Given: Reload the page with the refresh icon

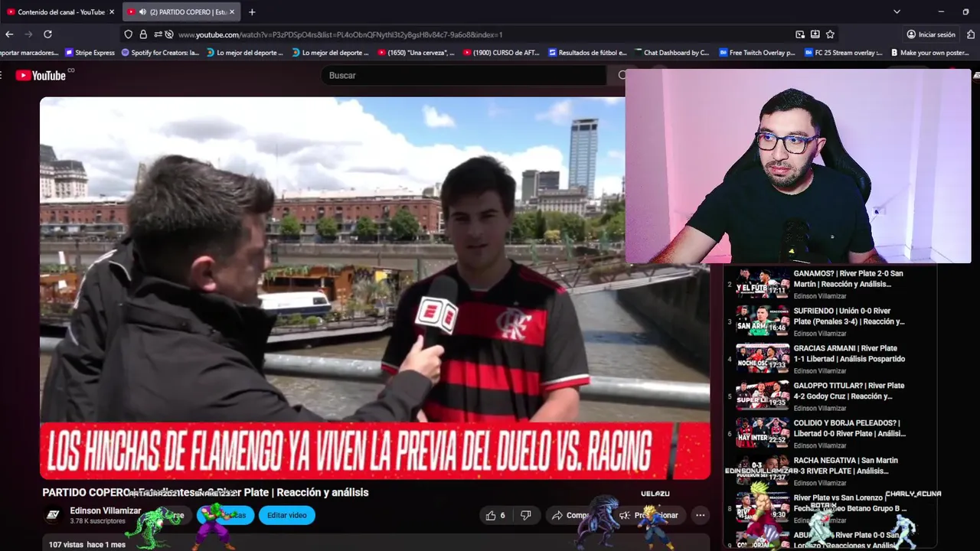Looking at the screenshot, I should [x=47, y=34].
